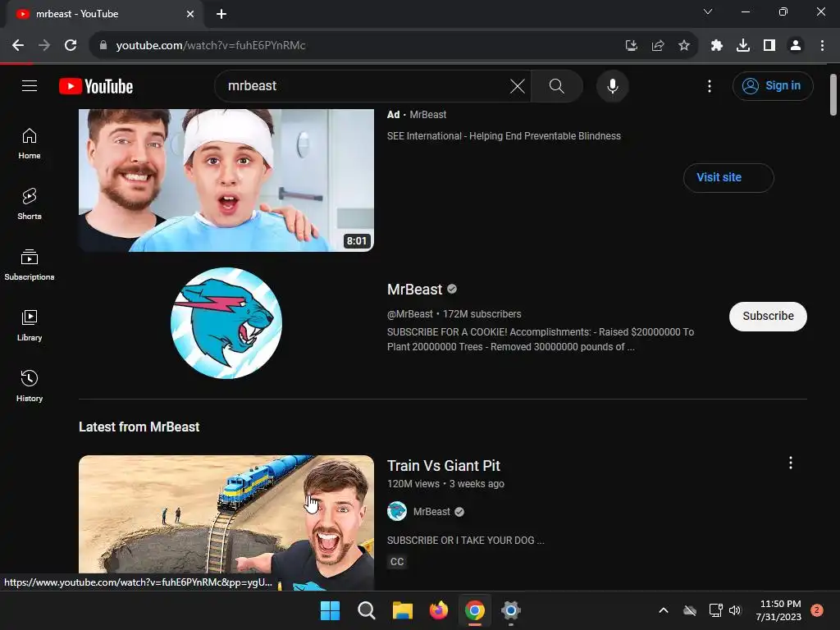The image size is (840, 630).
Task: Open YouTube settings three-dot menu
Action: 710,85
